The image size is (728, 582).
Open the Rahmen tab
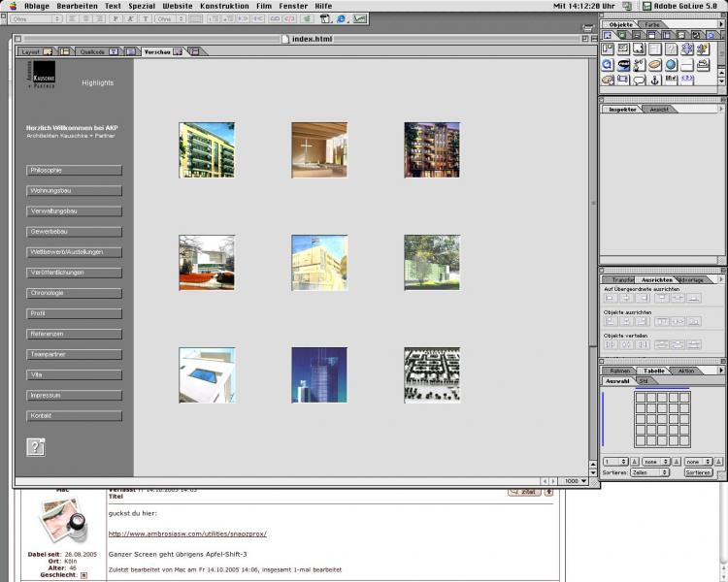click(x=618, y=371)
